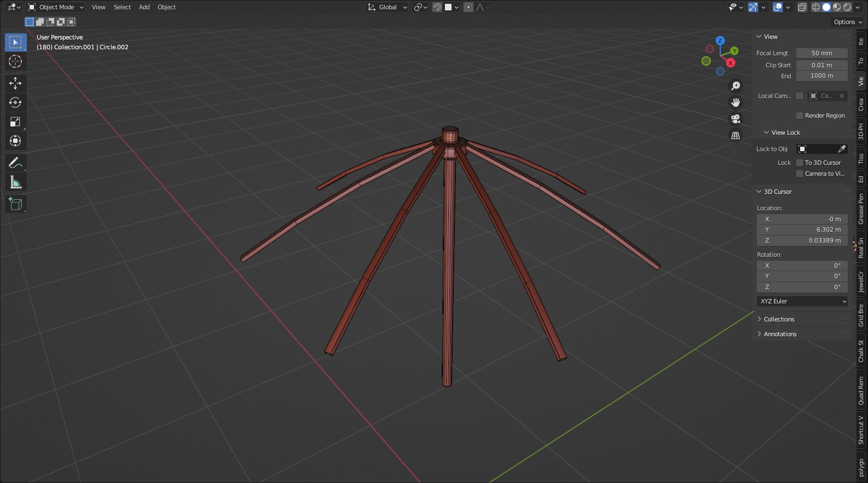Click the Y axis on navigation gizmo

point(734,51)
